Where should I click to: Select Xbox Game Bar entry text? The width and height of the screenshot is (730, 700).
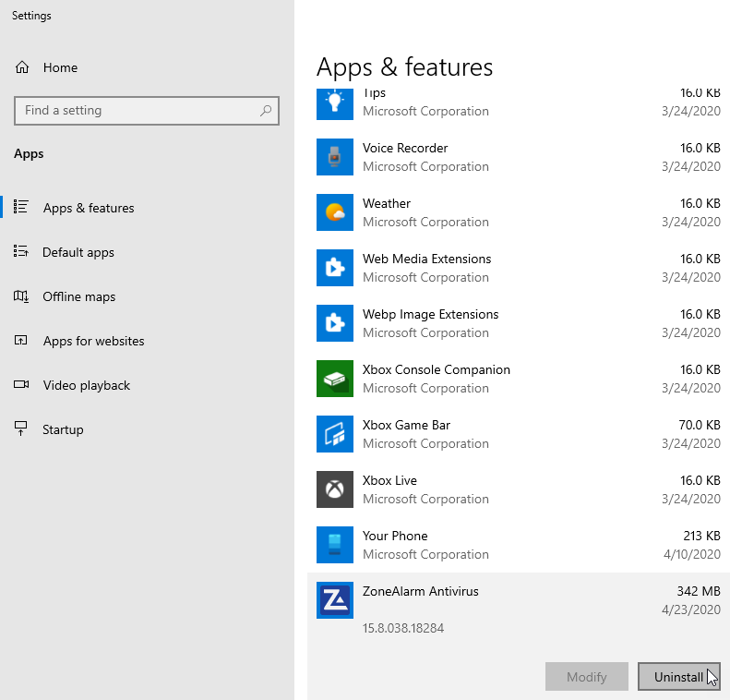pyautogui.click(x=406, y=425)
